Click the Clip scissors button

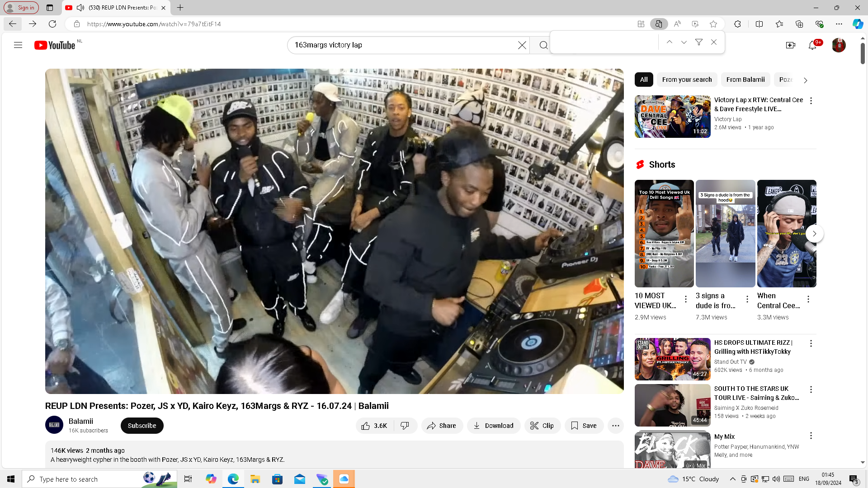pyautogui.click(x=542, y=426)
